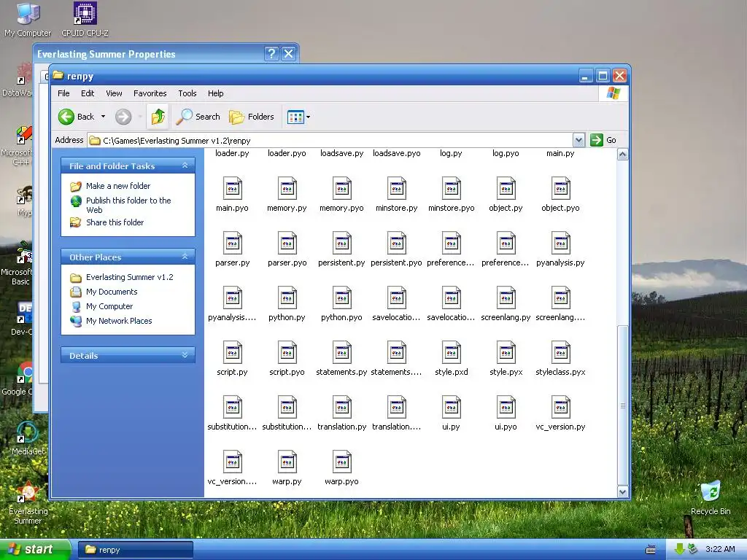Select the ui.py file icon
Screen dimensions: 747x560
point(451,407)
